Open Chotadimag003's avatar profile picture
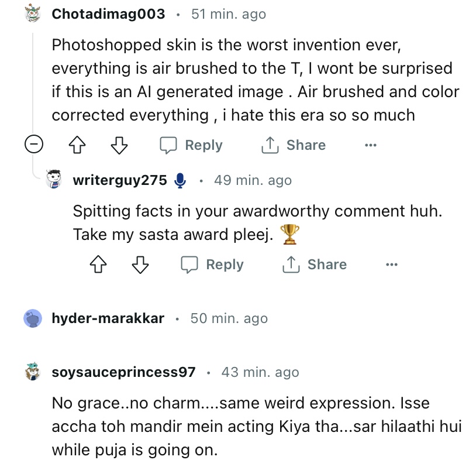Image resolution: width=476 pixels, height=460 pixels. point(33,13)
